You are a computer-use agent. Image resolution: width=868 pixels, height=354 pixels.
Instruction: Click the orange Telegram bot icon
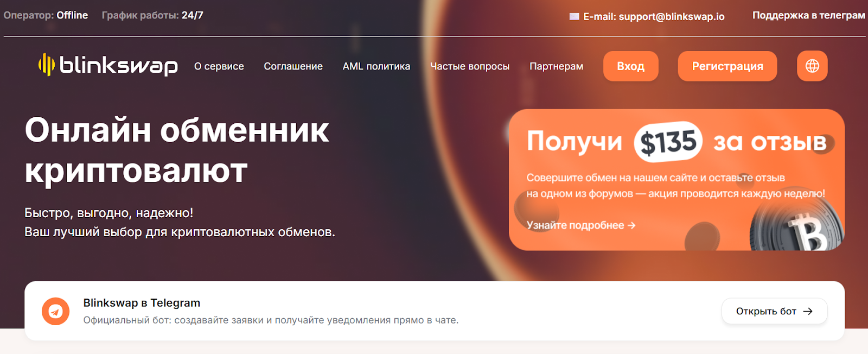click(x=55, y=311)
